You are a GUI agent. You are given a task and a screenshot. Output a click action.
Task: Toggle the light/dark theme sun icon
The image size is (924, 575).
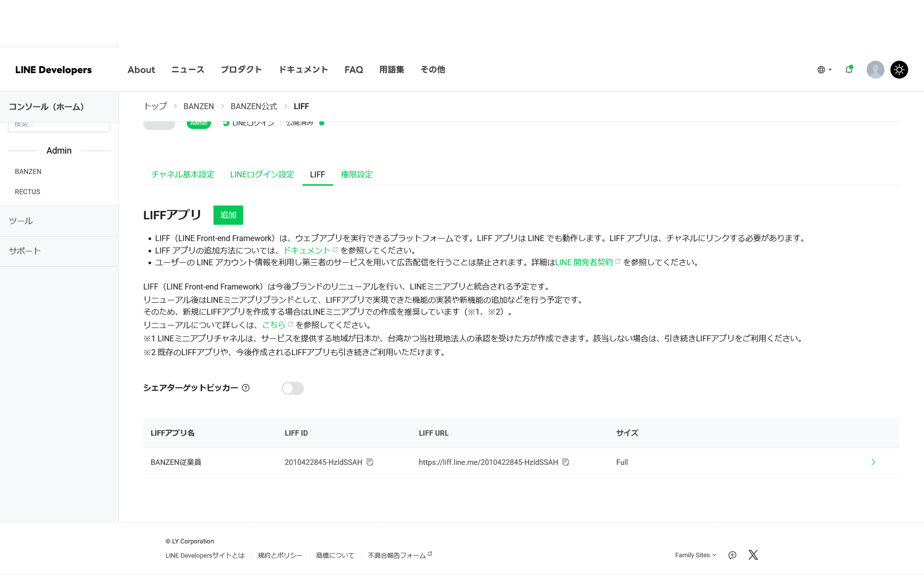tap(899, 70)
